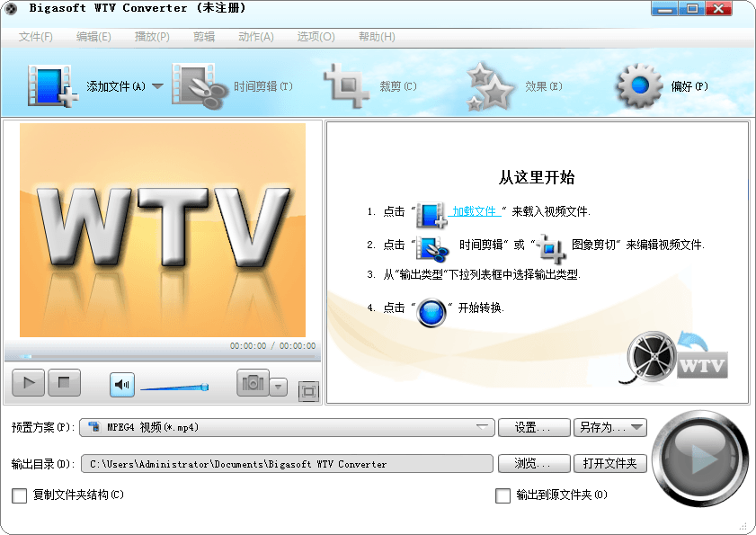Toggle full screen preview icon
Screen dimensions: 756x535
click(x=308, y=391)
